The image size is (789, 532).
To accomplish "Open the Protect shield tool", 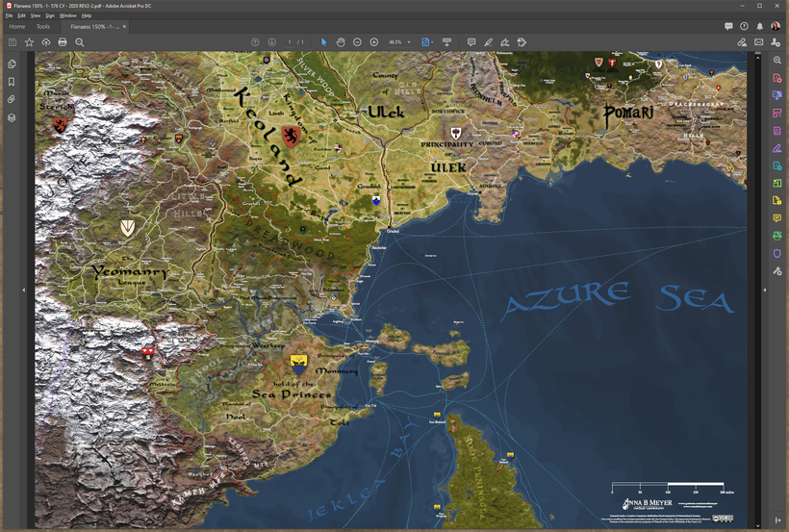I will coord(776,253).
